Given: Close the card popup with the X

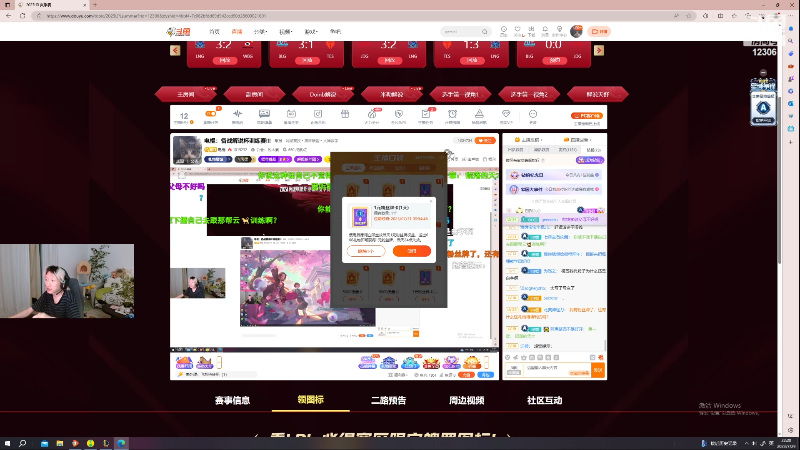Looking at the screenshot, I should point(431,201).
